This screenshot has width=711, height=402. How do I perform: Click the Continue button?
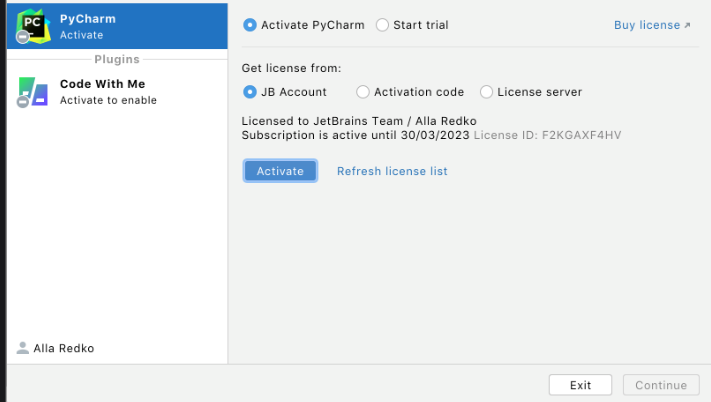coord(661,385)
